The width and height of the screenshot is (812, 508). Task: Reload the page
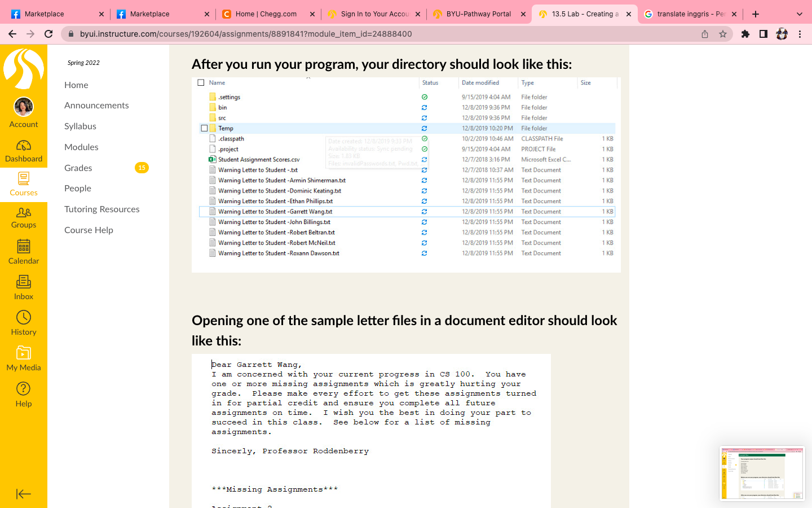48,34
